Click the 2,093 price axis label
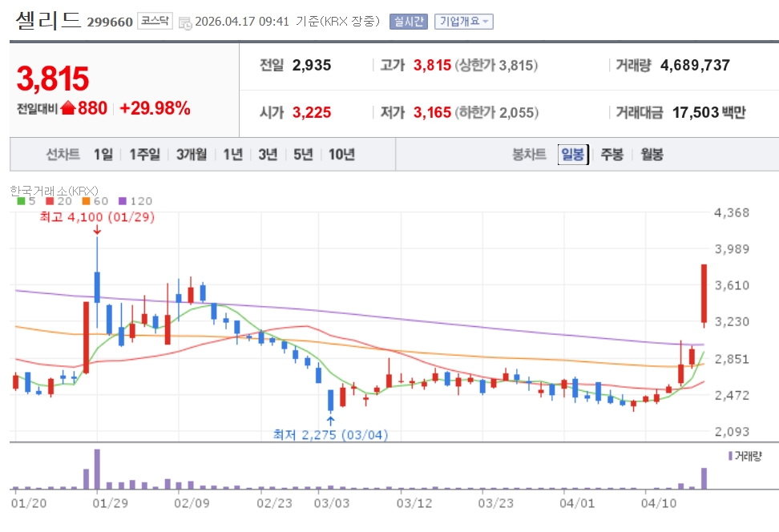779x532 pixels. (x=731, y=431)
